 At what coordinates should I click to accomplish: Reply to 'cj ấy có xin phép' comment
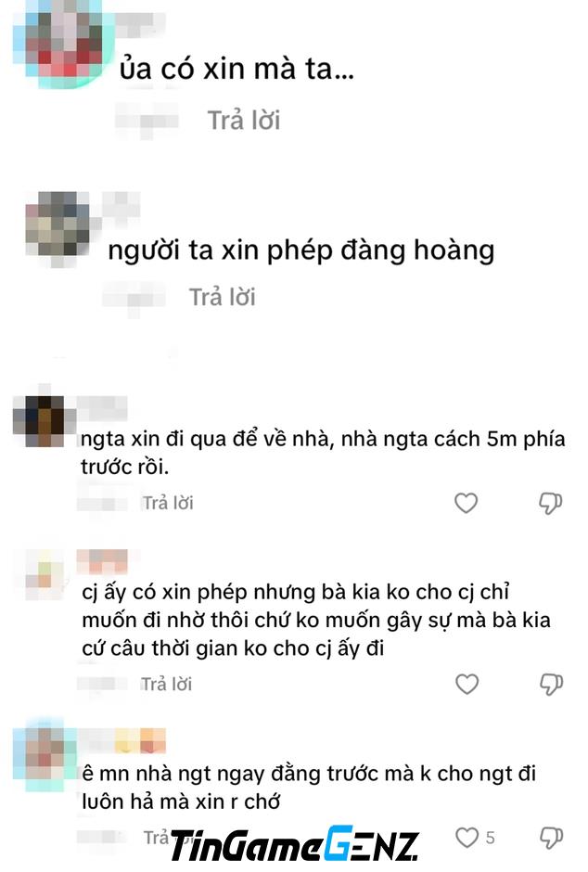click(x=167, y=684)
